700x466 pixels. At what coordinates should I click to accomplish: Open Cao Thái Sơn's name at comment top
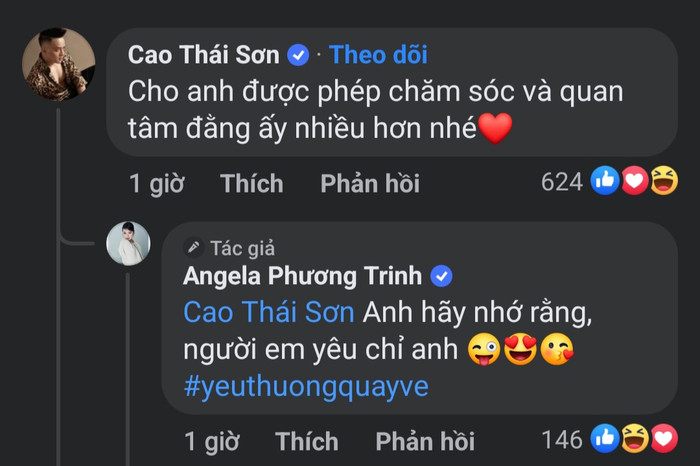[x=204, y=54]
